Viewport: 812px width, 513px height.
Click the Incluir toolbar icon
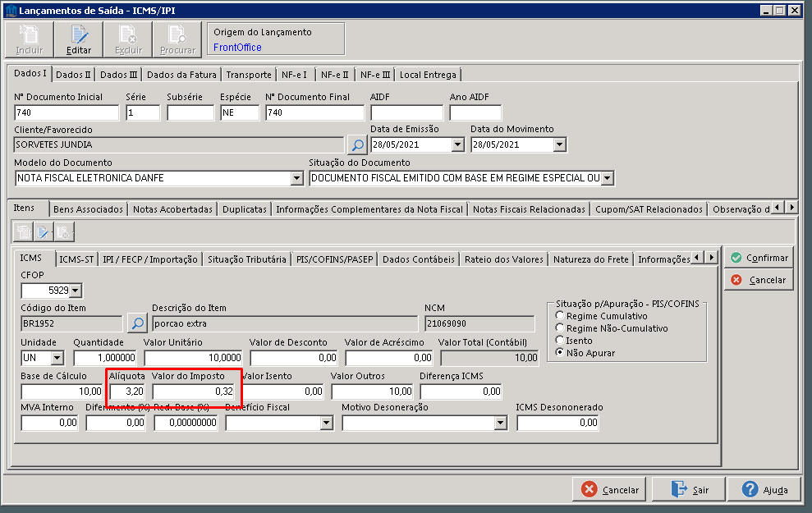[x=29, y=40]
